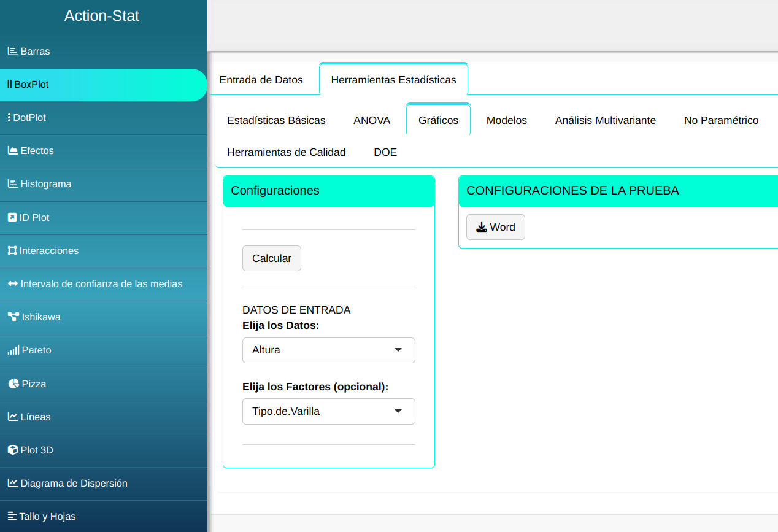Open the Ishikawa diagram icon
The height and width of the screenshot is (532, 778).
pos(13,317)
